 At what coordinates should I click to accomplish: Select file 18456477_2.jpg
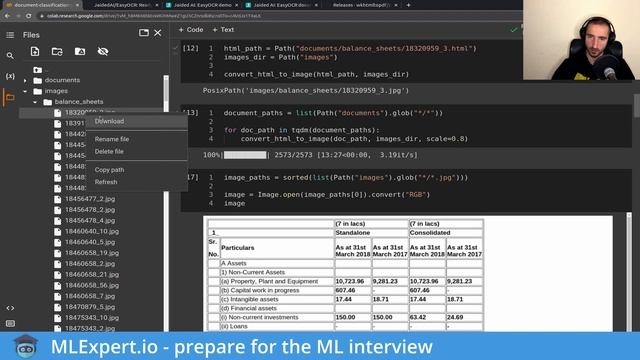pyautogui.click(x=90, y=199)
